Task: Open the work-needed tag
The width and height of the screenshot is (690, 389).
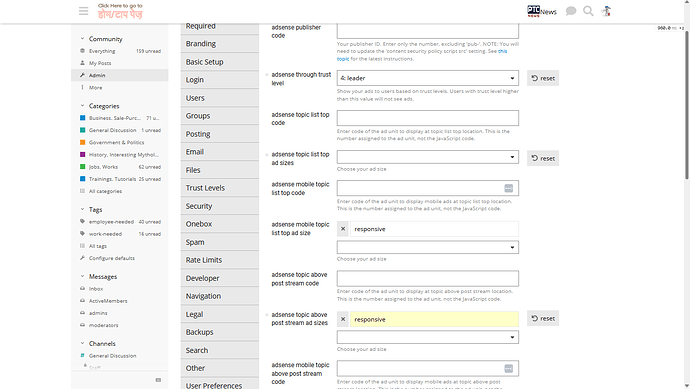Action: coord(120,234)
